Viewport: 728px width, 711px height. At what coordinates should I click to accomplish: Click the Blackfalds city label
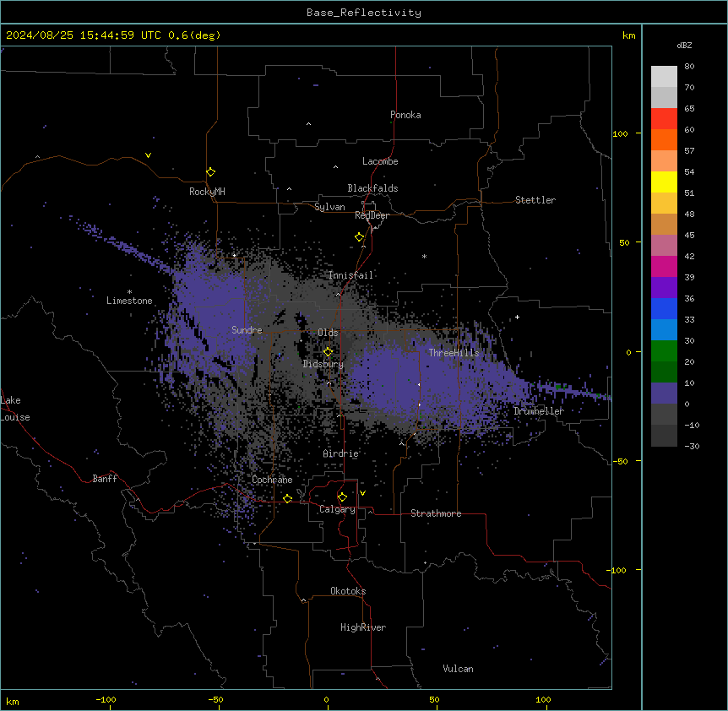[x=372, y=188]
